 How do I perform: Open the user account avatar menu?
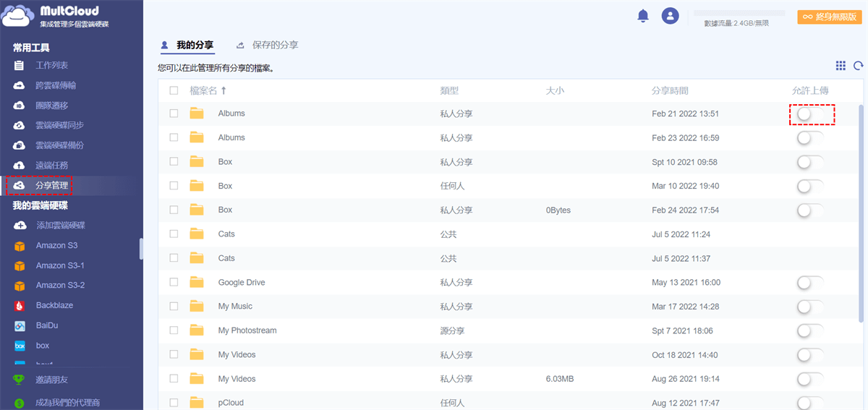(671, 16)
